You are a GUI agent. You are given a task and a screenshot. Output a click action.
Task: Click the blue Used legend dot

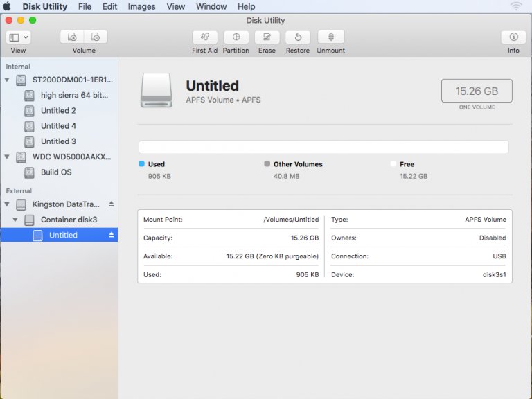click(142, 164)
